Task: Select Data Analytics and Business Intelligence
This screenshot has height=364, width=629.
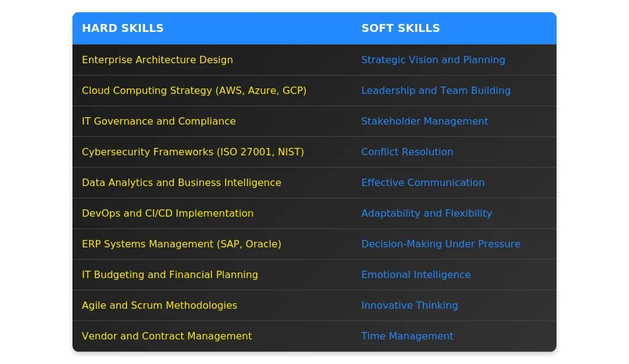Action: [181, 183]
